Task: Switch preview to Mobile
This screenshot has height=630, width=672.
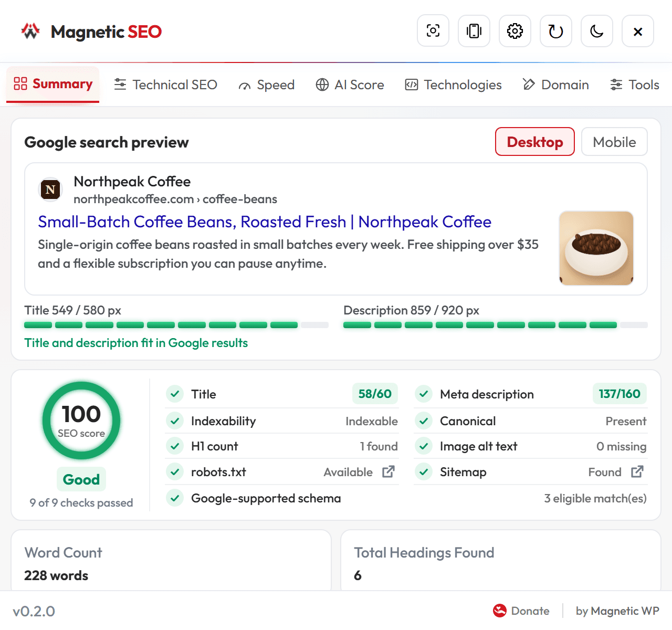Action: 614,142
